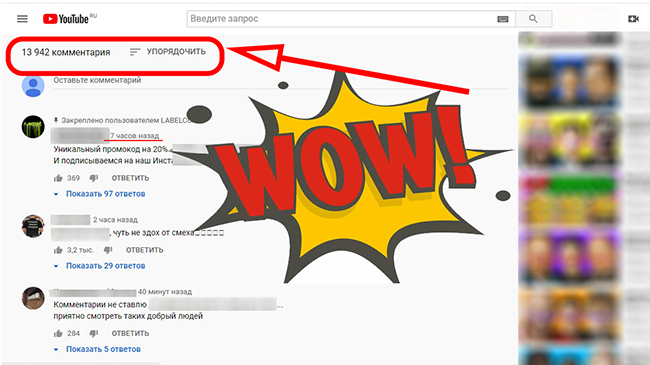Open the hamburger guide menu

(22, 19)
